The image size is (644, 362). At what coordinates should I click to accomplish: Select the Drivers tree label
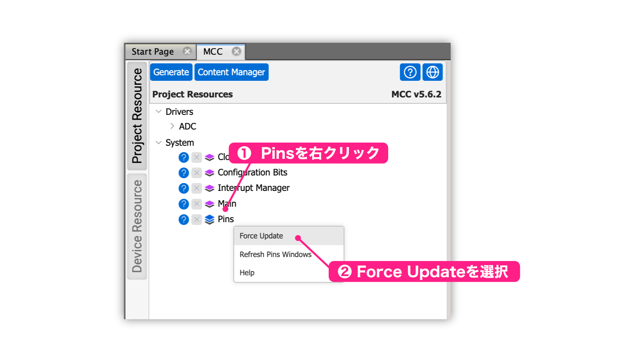179,112
